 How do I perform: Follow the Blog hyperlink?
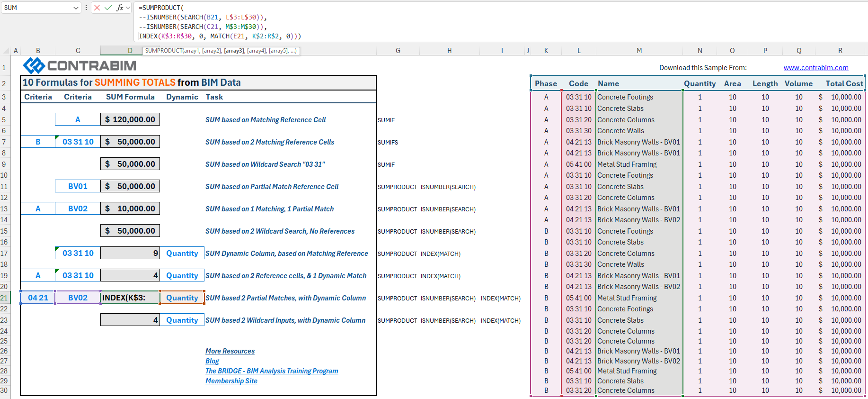pos(212,361)
